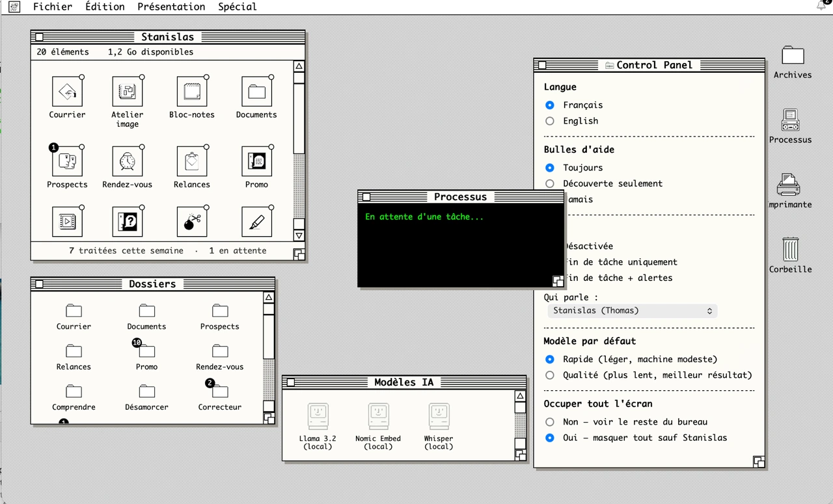Open the Promo app icon in Stanislas window

256,161
